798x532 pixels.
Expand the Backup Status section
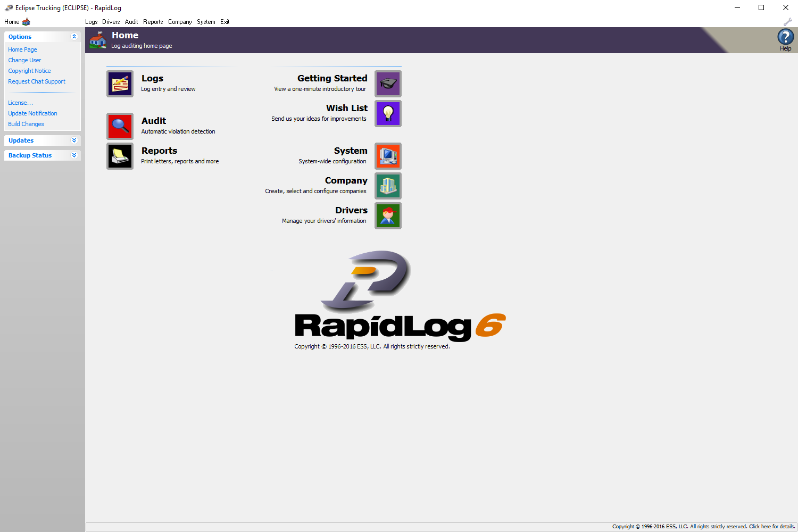click(x=74, y=155)
